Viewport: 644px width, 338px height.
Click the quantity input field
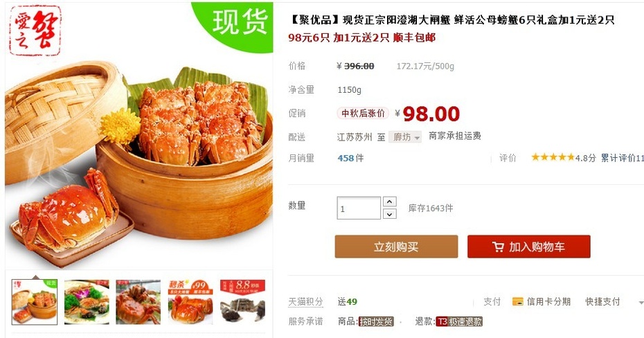[x=359, y=208]
